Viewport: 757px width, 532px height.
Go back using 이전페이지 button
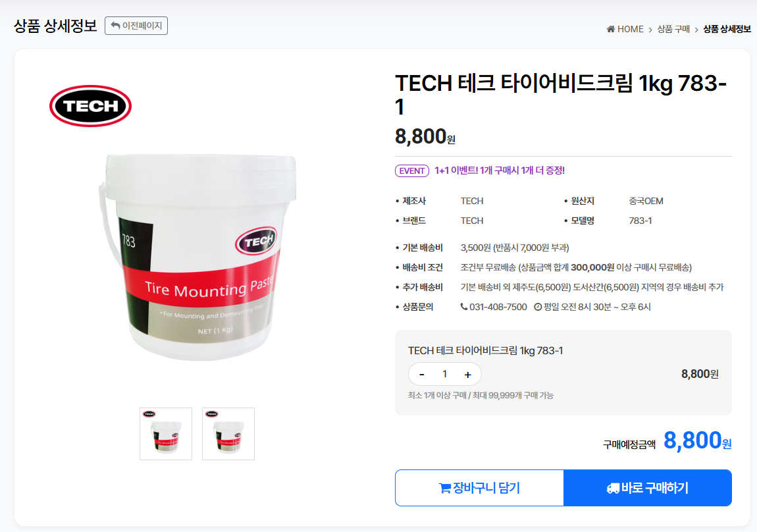(x=136, y=26)
